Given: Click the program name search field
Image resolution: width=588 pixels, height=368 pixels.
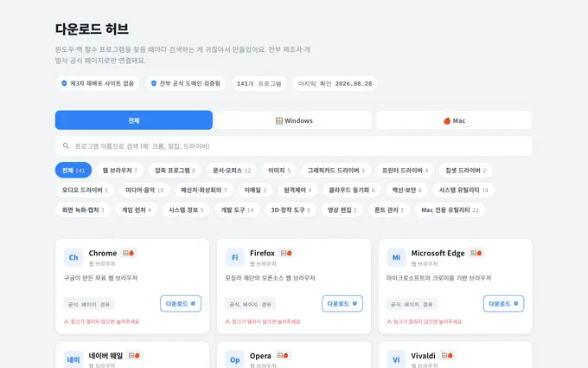Looking at the screenshot, I should click(294, 146).
